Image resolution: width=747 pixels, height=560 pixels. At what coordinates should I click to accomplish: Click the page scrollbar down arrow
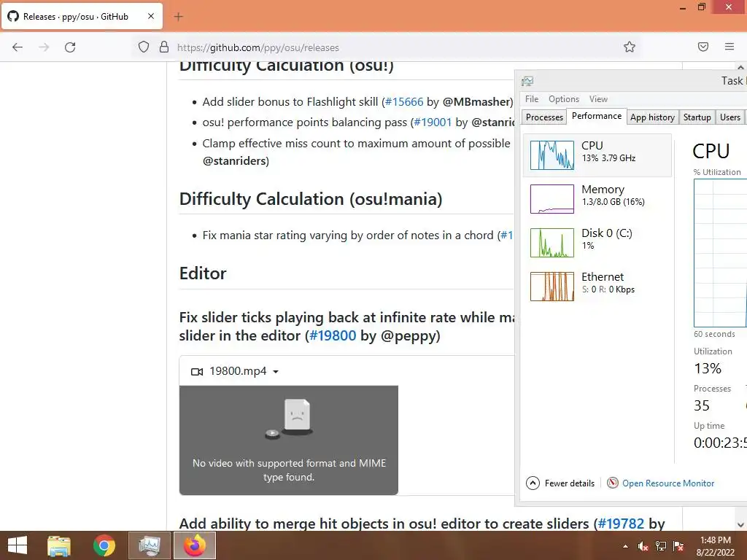click(740, 525)
